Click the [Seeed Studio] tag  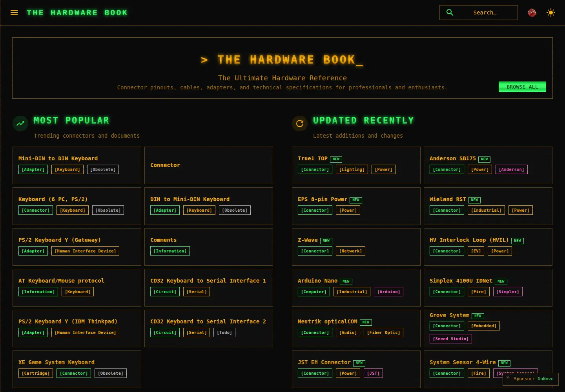451,339
